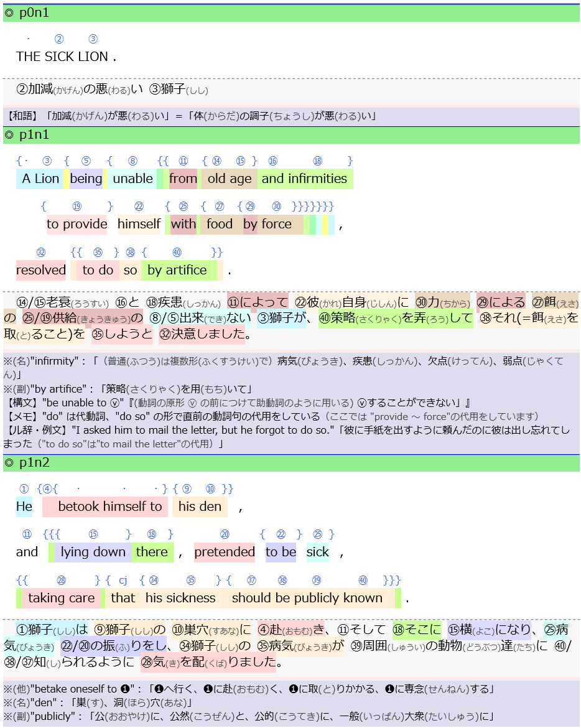Click the Japanese segment "③獅子が、"

(285, 319)
